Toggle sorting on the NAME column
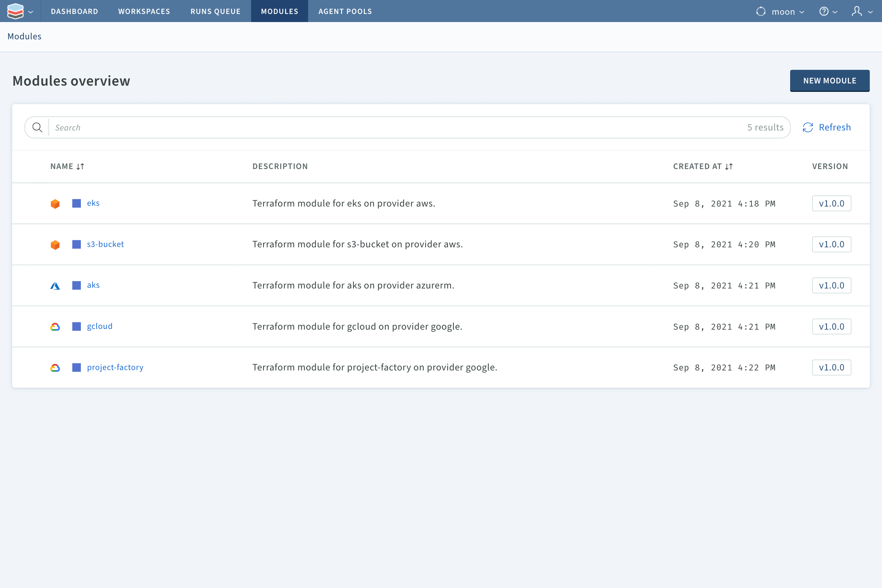882x588 pixels. pyautogui.click(x=80, y=166)
